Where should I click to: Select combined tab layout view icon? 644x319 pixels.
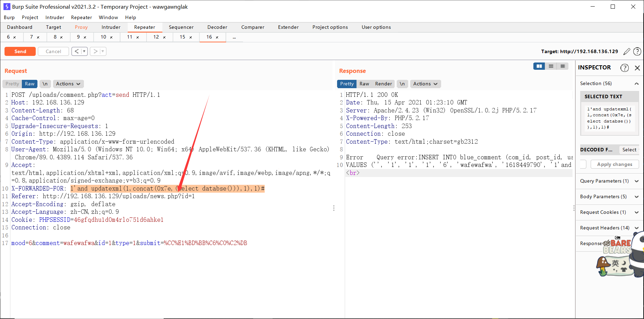[563, 66]
